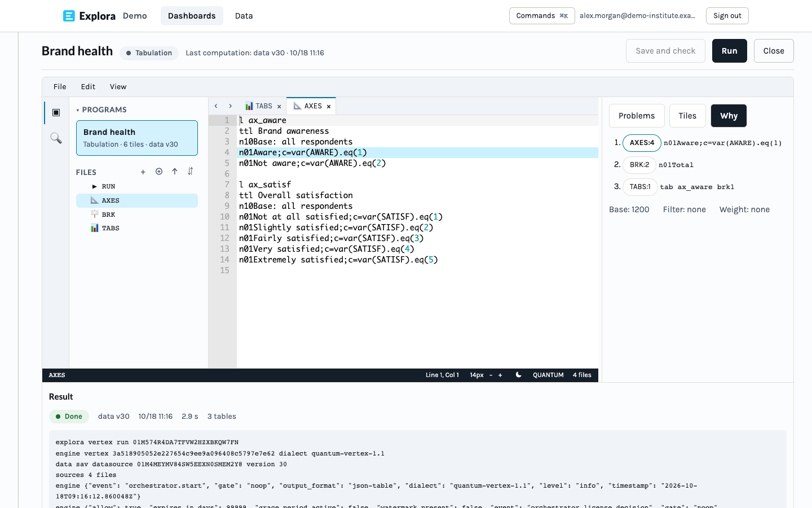Toggle dark mode with the moon icon
This screenshot has width=812, height=508.
click(519, 375)
